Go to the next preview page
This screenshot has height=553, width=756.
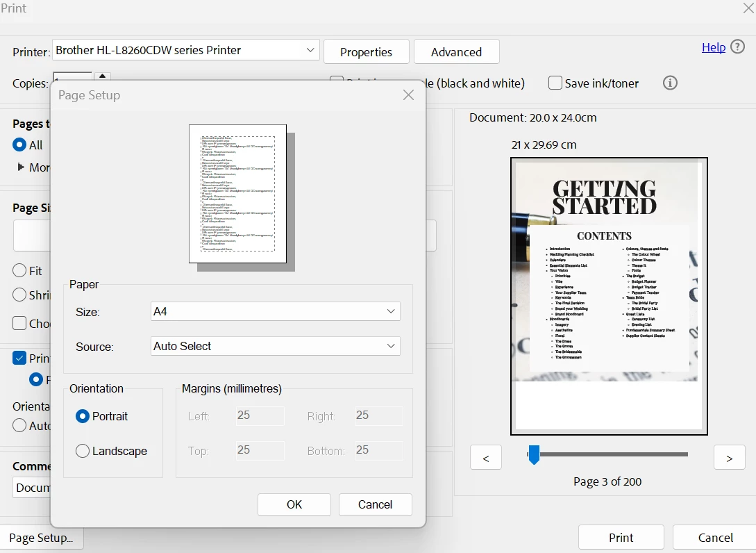point(730,457)
